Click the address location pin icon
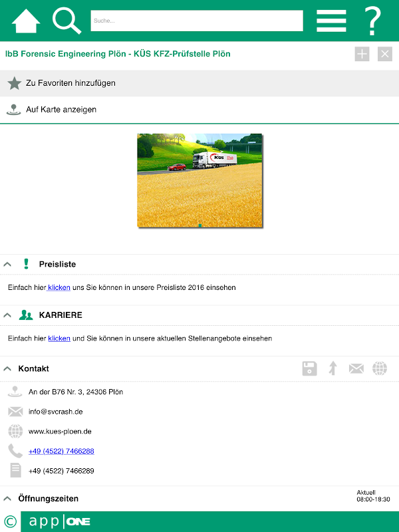This screenshot has width=399, height=532. coord(15,392)
